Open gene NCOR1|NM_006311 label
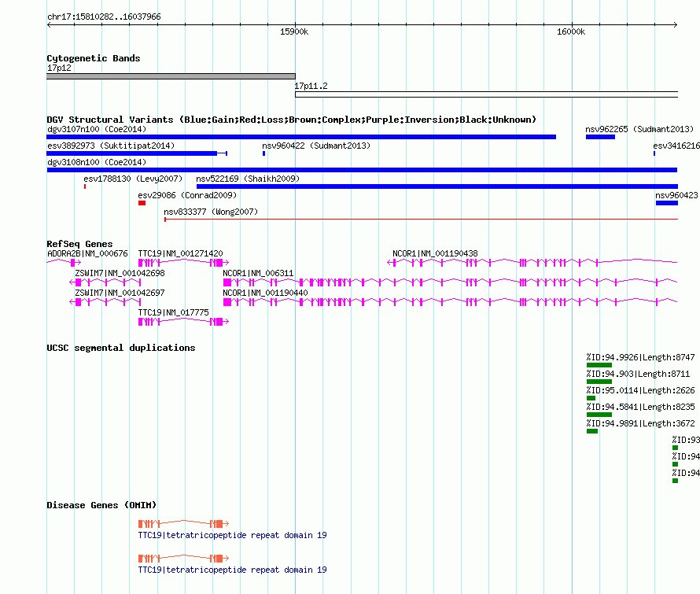The width and height of the screenshot is (700, 594). (x=258, y=273)
